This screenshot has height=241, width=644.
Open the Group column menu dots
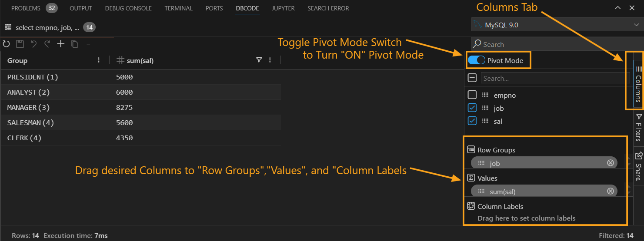point(99,60)
